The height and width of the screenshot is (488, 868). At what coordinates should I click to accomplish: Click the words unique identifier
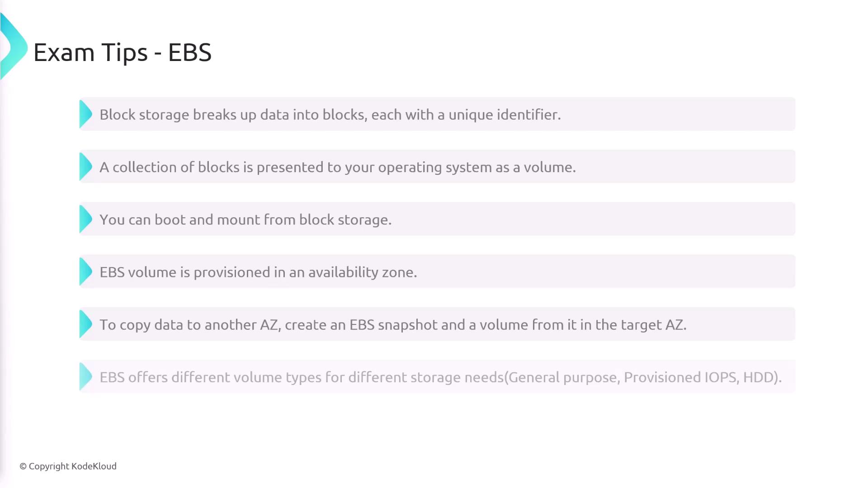tap(504, 115)
